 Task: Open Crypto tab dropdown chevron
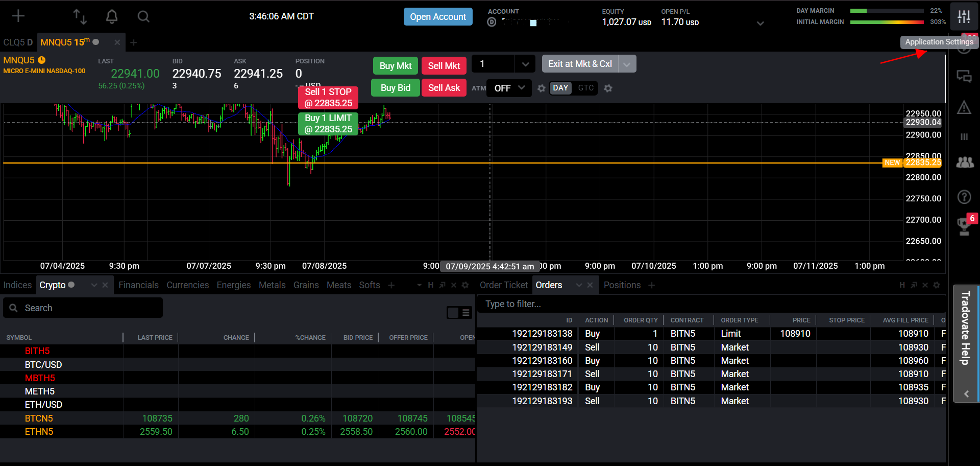click(x=94, y=285)
